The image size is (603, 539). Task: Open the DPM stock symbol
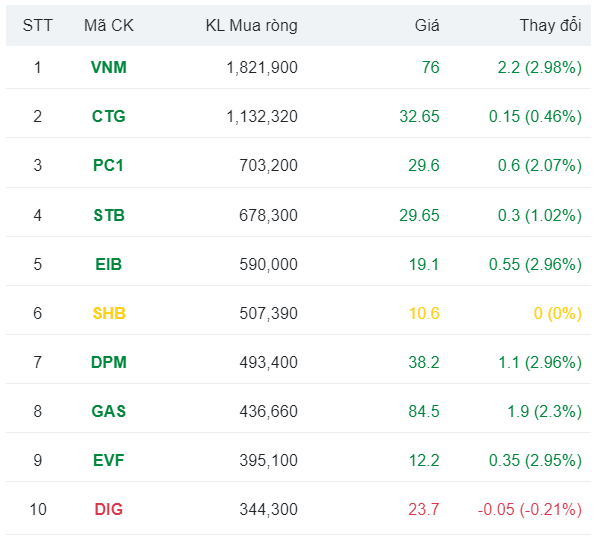(108, 362)
